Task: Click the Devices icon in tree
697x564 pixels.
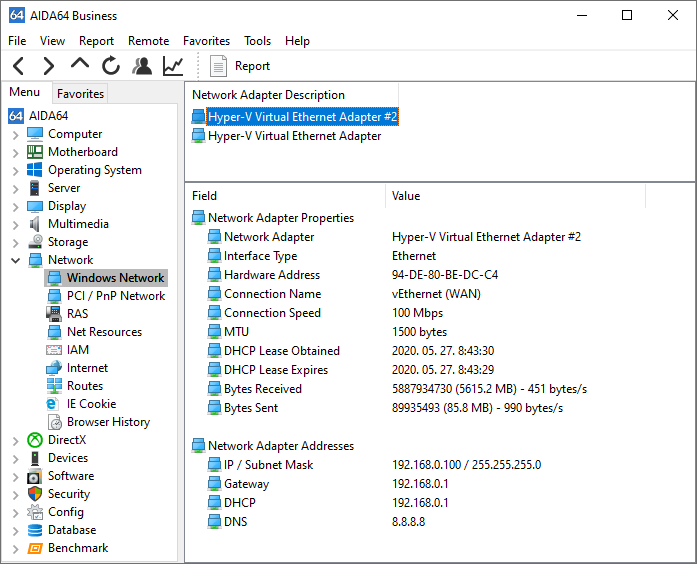Action: (x=35, y=458)
